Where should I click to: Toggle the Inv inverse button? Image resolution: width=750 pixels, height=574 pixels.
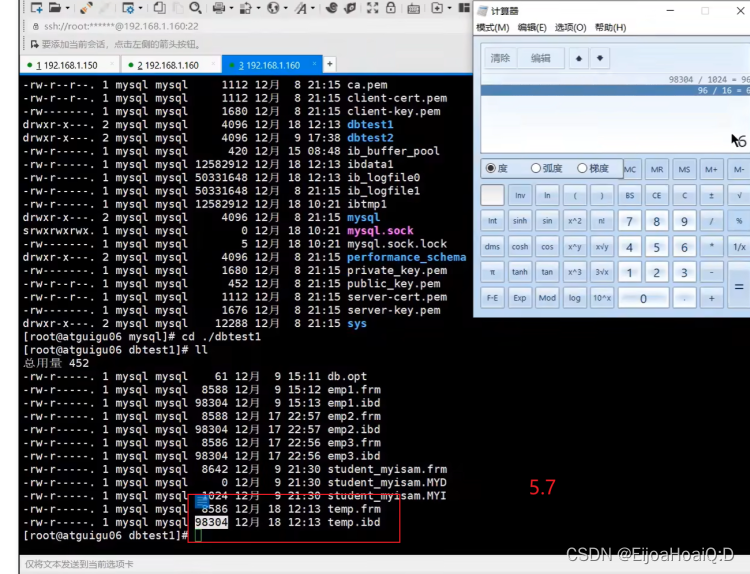(x=520, y=195)
